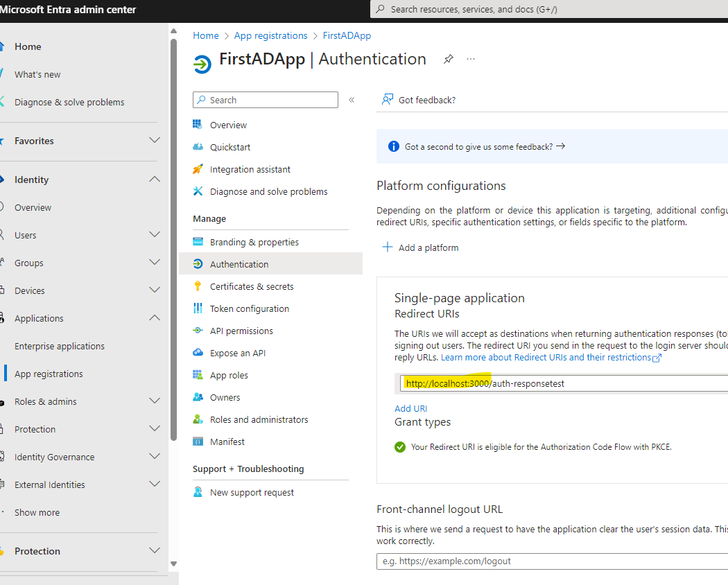728x585 pixels.
Task: Open What's new in left navigation
Action: coord(37,74)
